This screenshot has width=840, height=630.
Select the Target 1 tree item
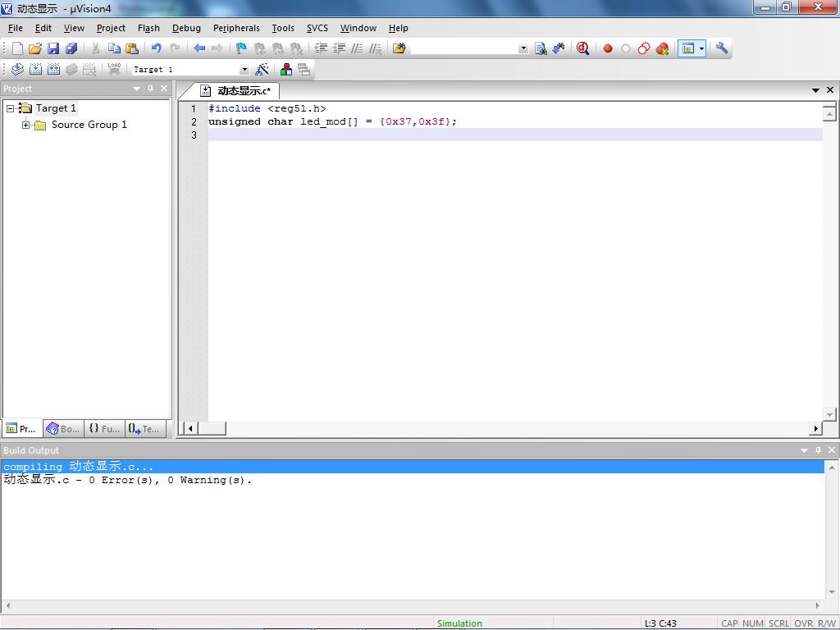tap(56, 108)
